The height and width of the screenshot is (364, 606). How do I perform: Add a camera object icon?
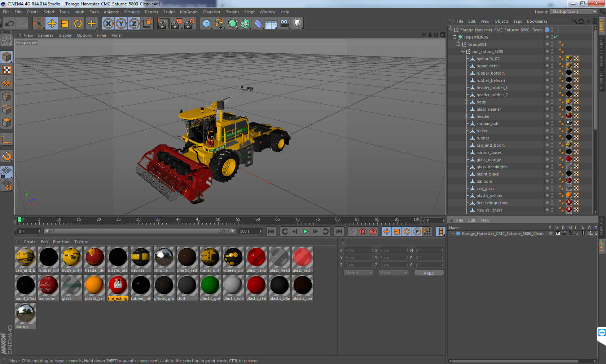[x=284, y=24]
